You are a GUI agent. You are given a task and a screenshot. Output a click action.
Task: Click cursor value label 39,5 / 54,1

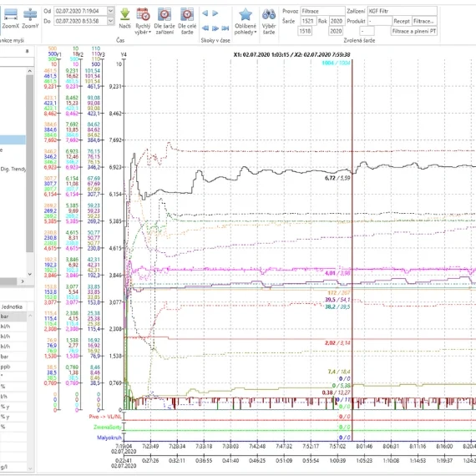coord(337,300)
